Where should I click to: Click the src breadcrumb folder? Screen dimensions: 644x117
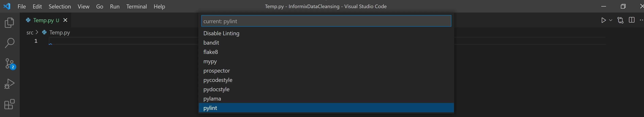coord(30,32)
